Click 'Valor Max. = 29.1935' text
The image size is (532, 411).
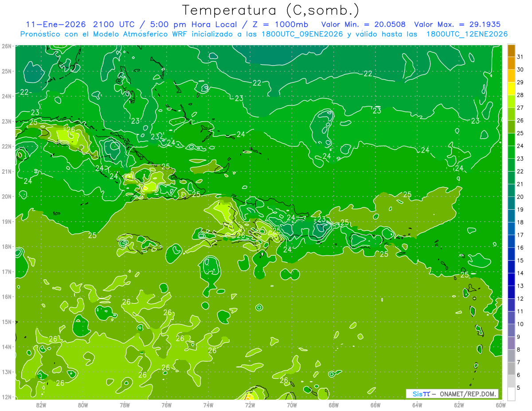[x=457, y=24]
